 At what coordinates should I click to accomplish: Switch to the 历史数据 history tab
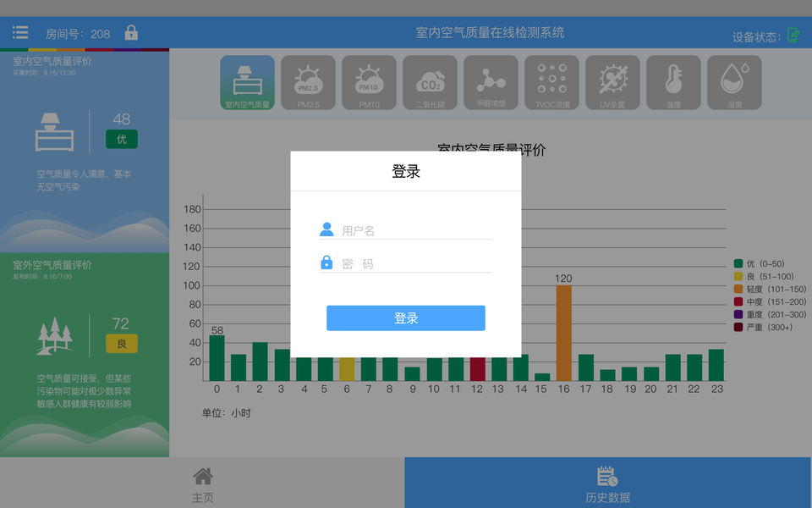[x=608, y=483]
